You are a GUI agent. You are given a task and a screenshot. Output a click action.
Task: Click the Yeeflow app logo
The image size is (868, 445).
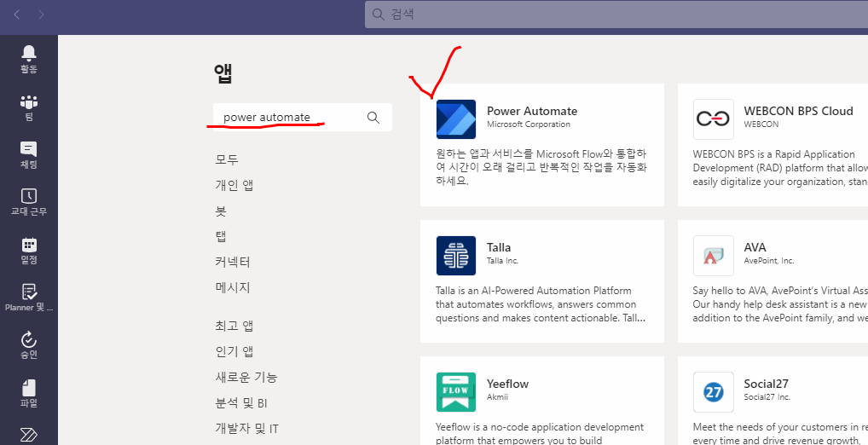point(455,392)
